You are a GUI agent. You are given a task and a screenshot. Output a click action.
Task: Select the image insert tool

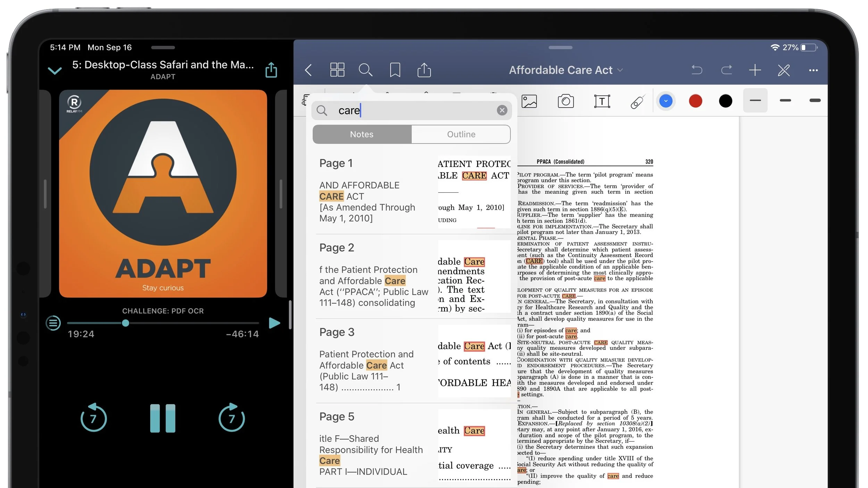[x=529, y=101]
